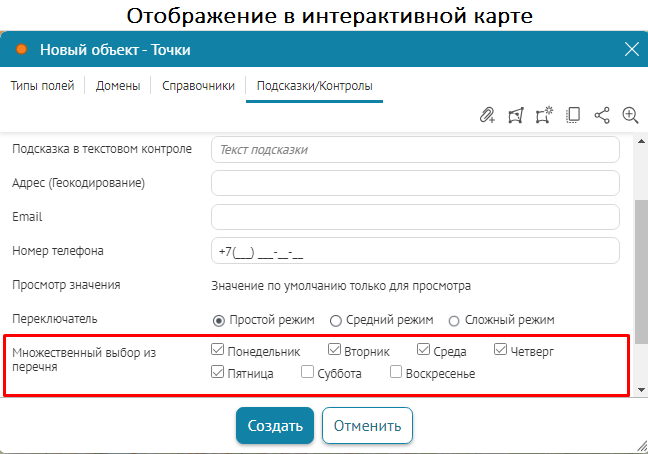Uncheck the Понедельник checkbox
648x454 pixels.
pyautogui.click(x=218, y=352)
